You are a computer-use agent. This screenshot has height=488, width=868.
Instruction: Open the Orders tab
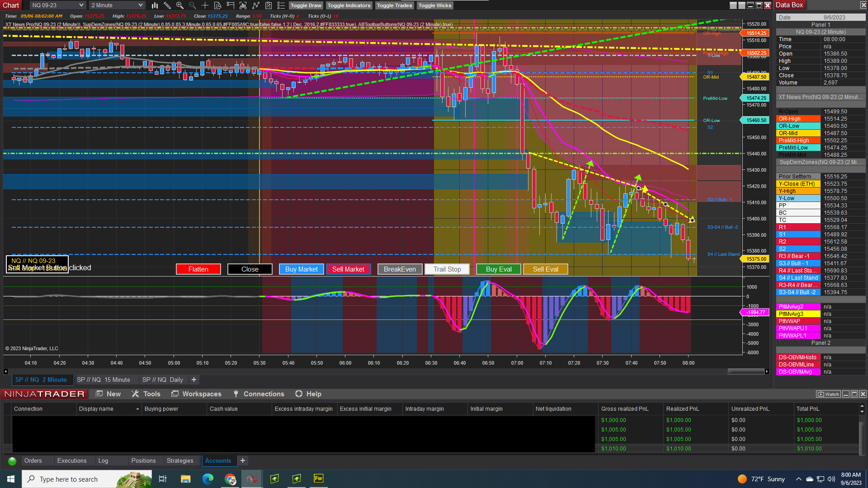(33, 461)
